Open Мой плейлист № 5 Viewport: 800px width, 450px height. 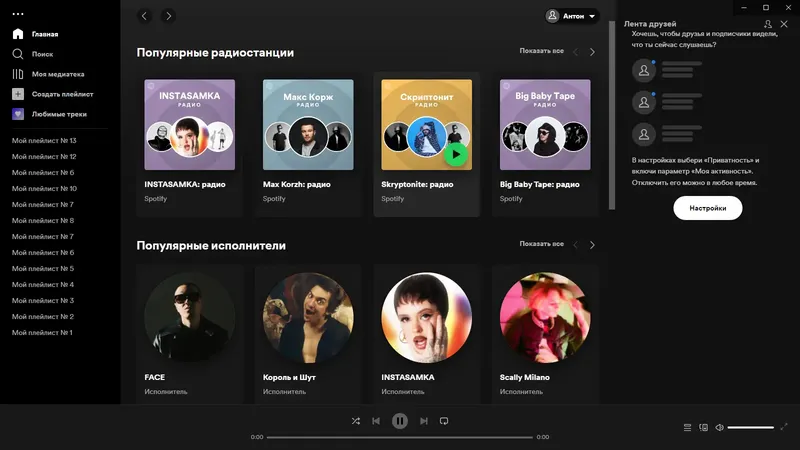(43, 268)
